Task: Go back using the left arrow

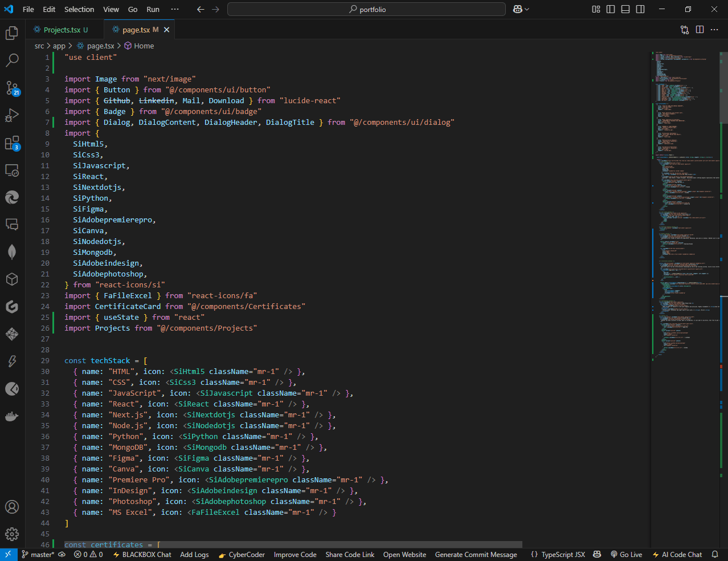Action: [201, 9]
